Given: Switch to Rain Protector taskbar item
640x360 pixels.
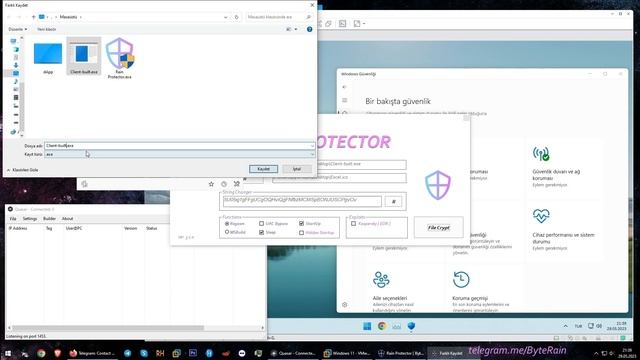Looking at the screenshot, I should click(401, 353).
